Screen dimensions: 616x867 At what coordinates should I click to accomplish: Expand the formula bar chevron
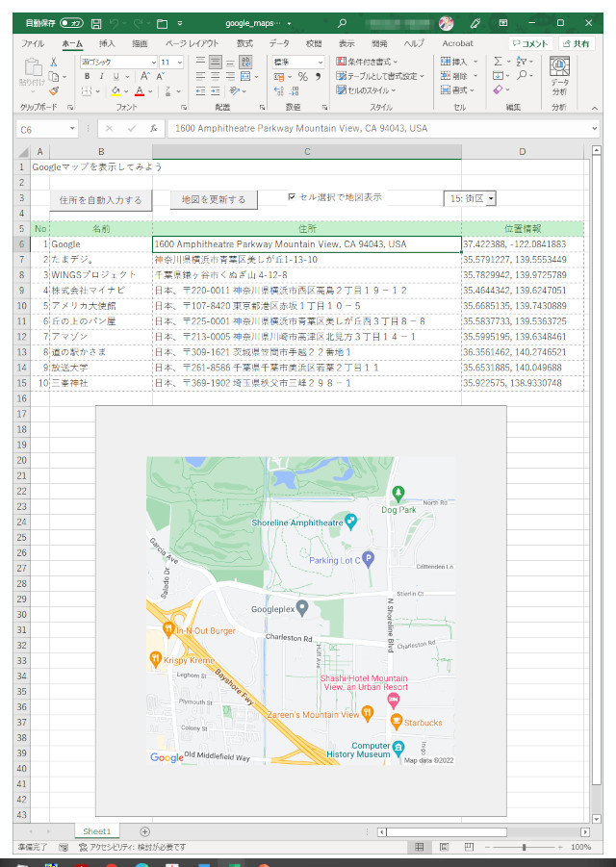pos(595,128)
